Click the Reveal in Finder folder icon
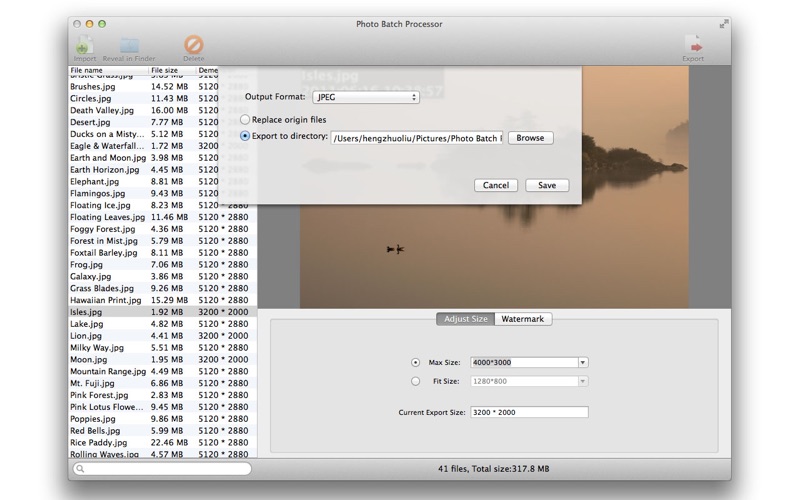The height and width of the screenshot is (500, 800). (129, 45)
